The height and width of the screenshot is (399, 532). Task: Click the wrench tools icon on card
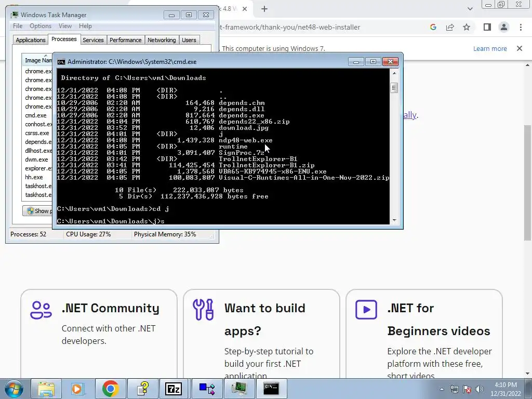(203, 310)
